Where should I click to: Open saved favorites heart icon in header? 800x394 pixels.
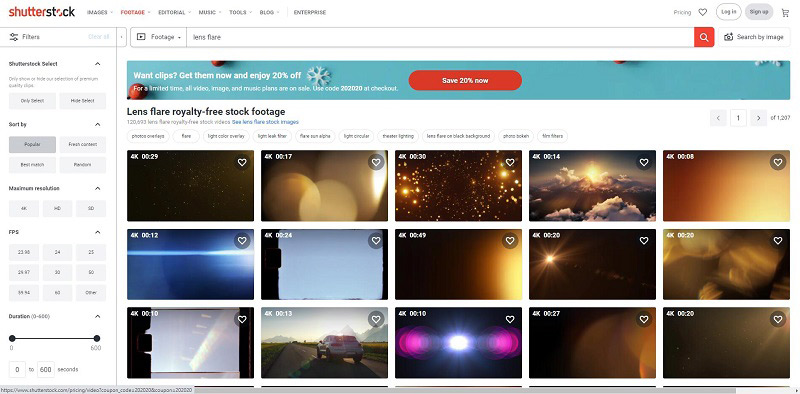[703, 12]
